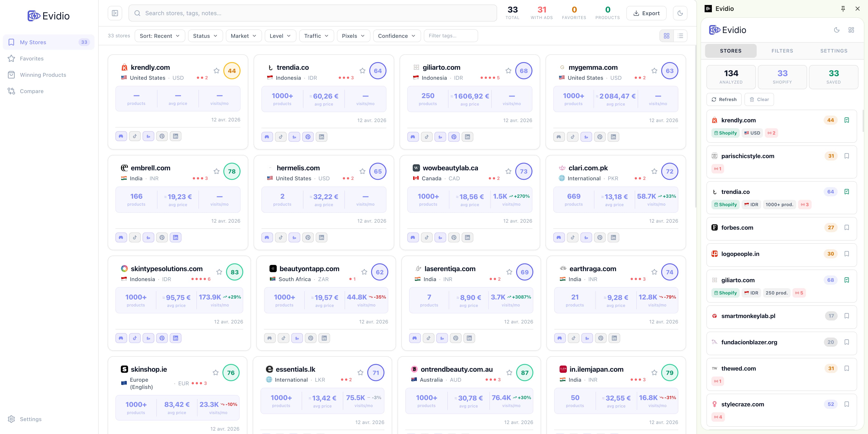Toggle dark mode moon icon in header

coord(680,13)
